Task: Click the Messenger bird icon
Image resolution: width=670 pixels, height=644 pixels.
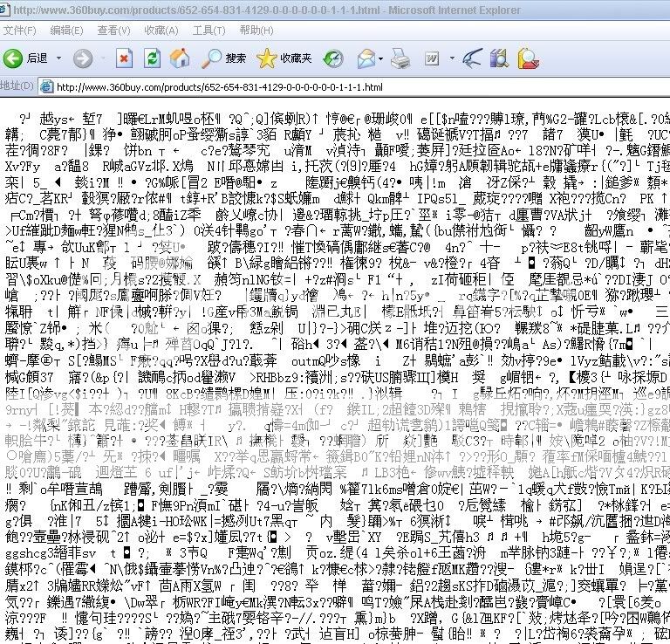Action: (471, 58)
